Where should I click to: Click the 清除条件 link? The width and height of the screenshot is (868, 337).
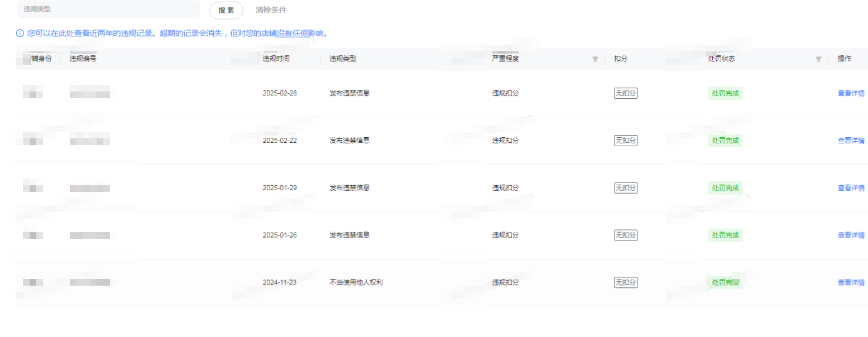[x=271, y=10]
